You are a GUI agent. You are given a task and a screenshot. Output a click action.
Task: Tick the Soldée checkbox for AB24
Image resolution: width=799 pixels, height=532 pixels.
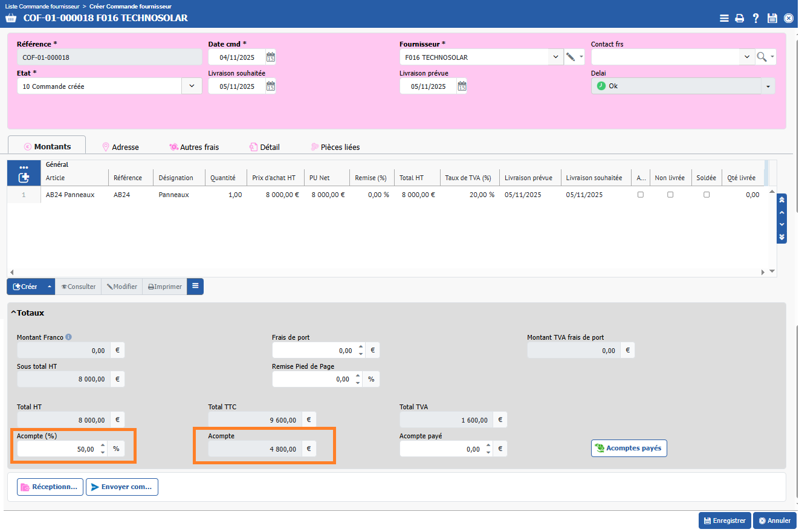click(x=706, y=195)
